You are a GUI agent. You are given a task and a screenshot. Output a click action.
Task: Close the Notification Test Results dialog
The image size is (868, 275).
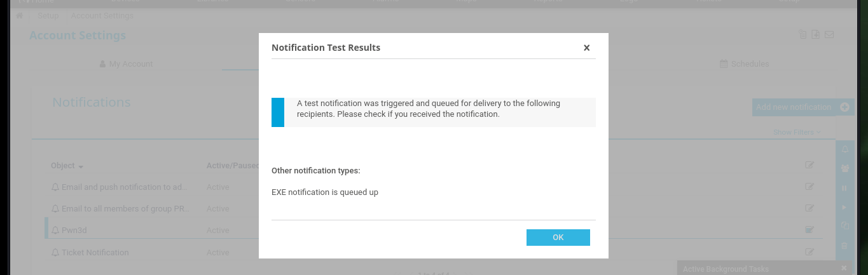[586, 48]
